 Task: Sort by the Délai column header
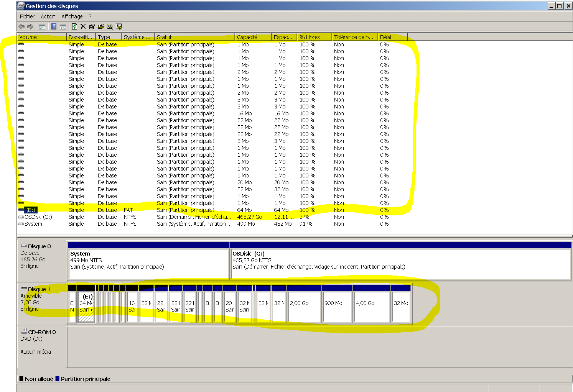(x=393, y=37)
